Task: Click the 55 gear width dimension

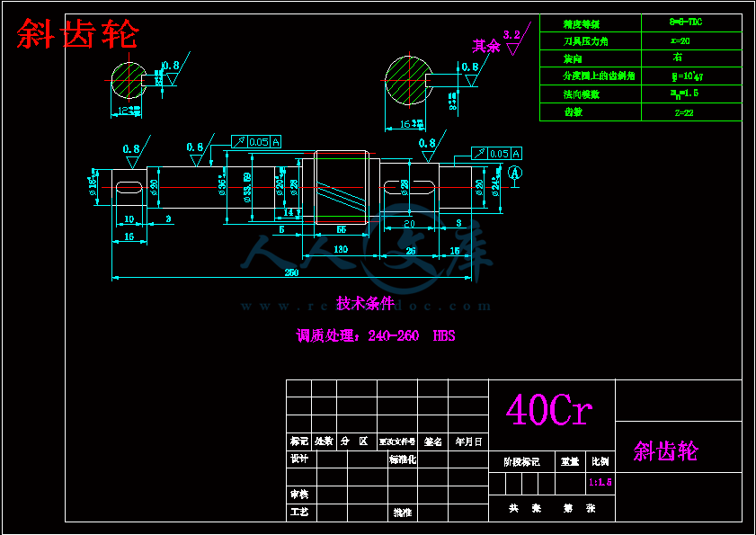Action: tap(341, 229)
